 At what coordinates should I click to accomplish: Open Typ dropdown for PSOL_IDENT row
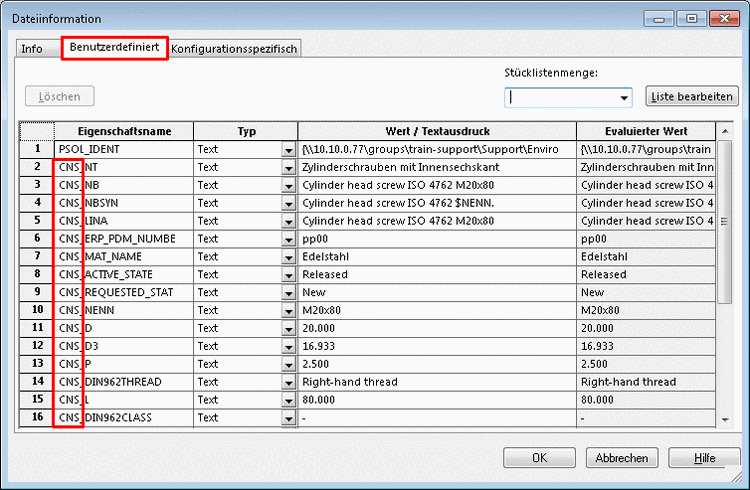click(288, 150)
